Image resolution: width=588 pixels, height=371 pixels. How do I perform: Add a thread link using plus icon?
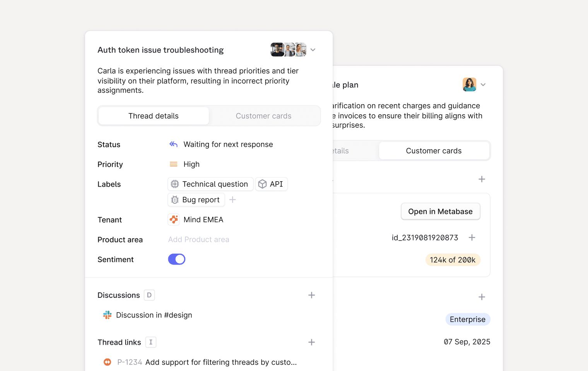pyautogui.click(x=311, y=342)
